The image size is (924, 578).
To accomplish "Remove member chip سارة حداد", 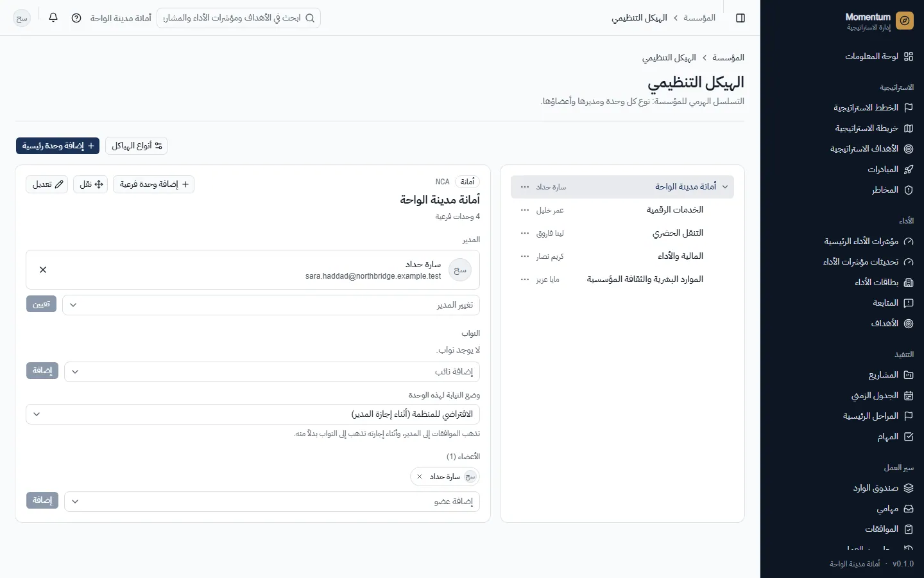I will pyautogui.click(x=420, y=477).
